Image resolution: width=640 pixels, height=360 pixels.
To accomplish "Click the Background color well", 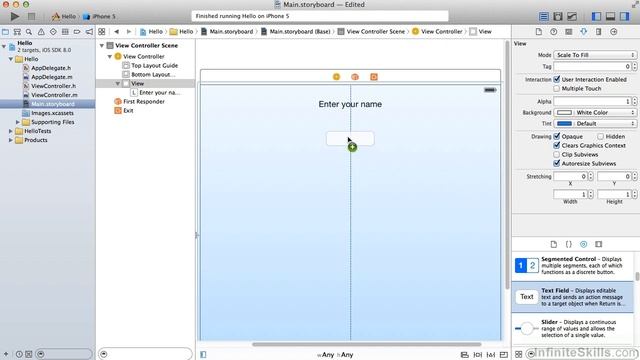I will pyautogui.click(x=564, y=112).
